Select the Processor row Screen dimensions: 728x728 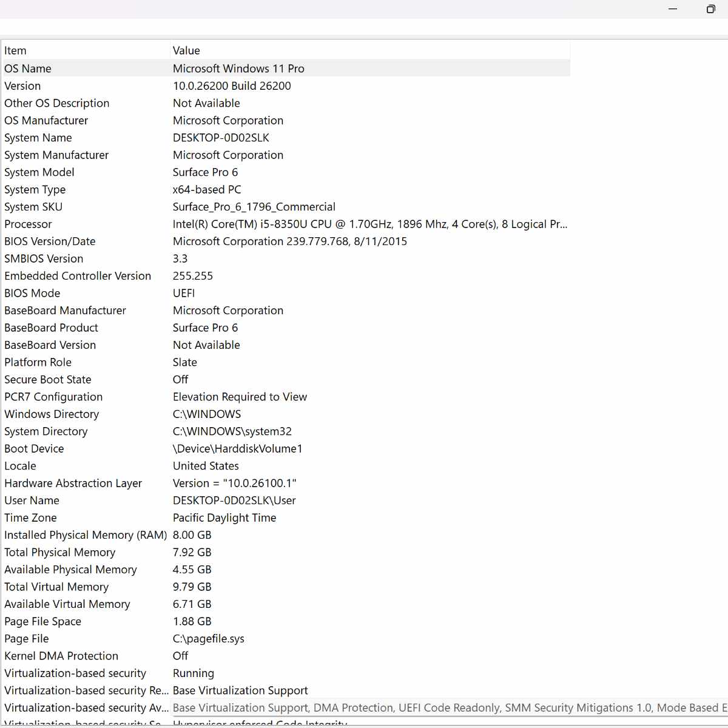(286, 224)
